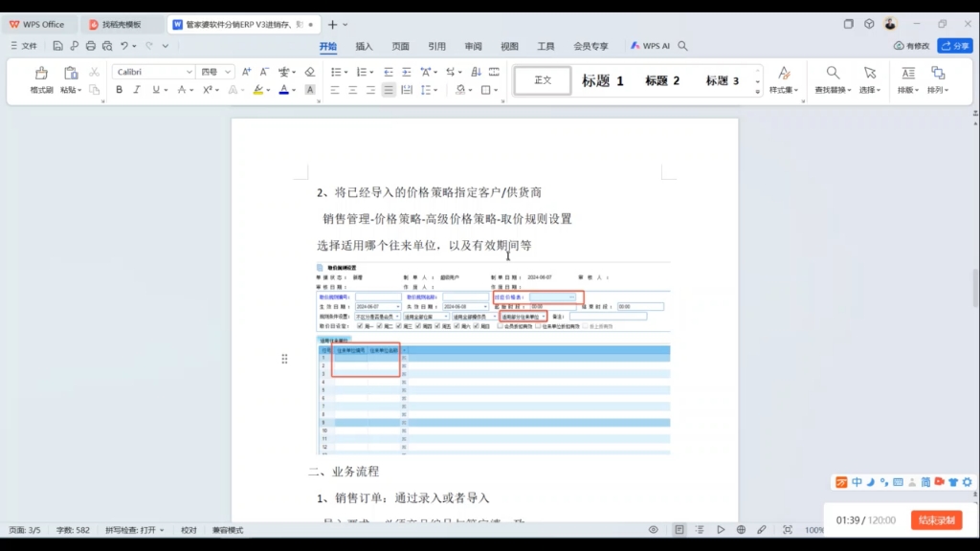Toggle italic formatting with the I button
980x551 pixels.
pyautogui.click(x=136, y=89)
